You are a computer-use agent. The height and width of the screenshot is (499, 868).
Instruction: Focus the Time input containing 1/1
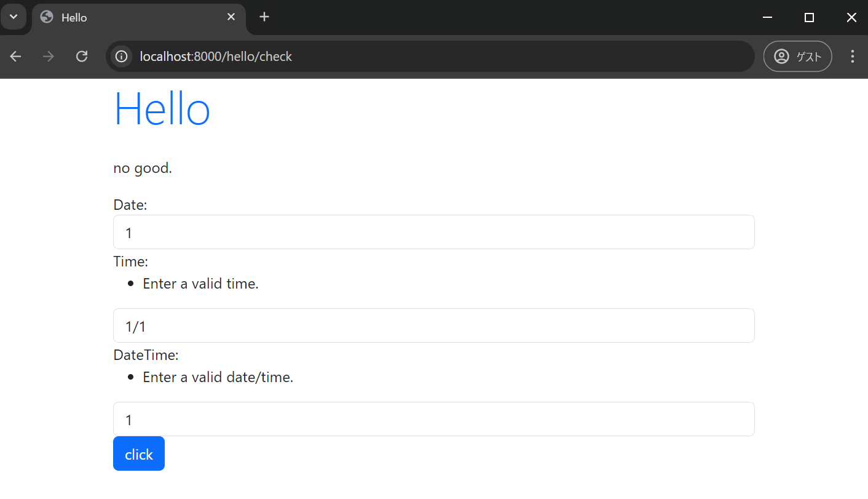click(433, 325)
